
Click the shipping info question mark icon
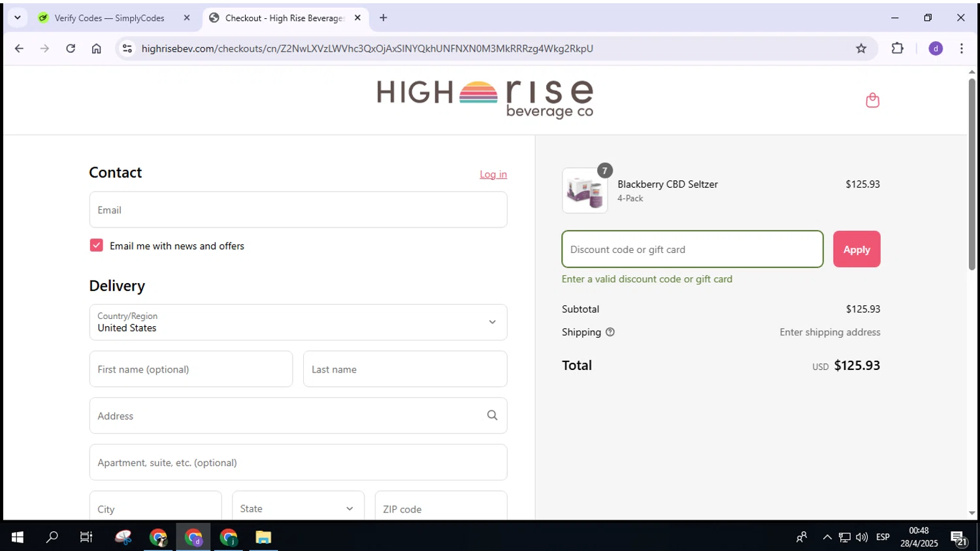(610, 332)
